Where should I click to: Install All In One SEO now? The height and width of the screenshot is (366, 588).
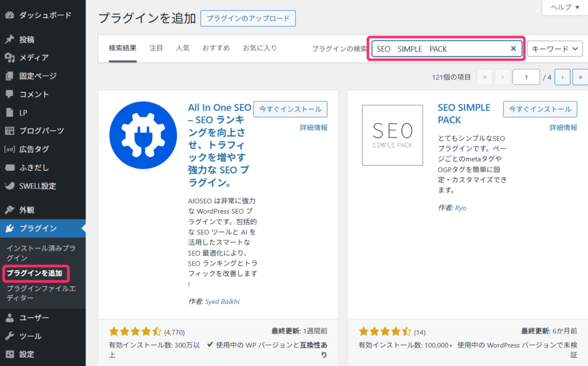click(290, 109)
